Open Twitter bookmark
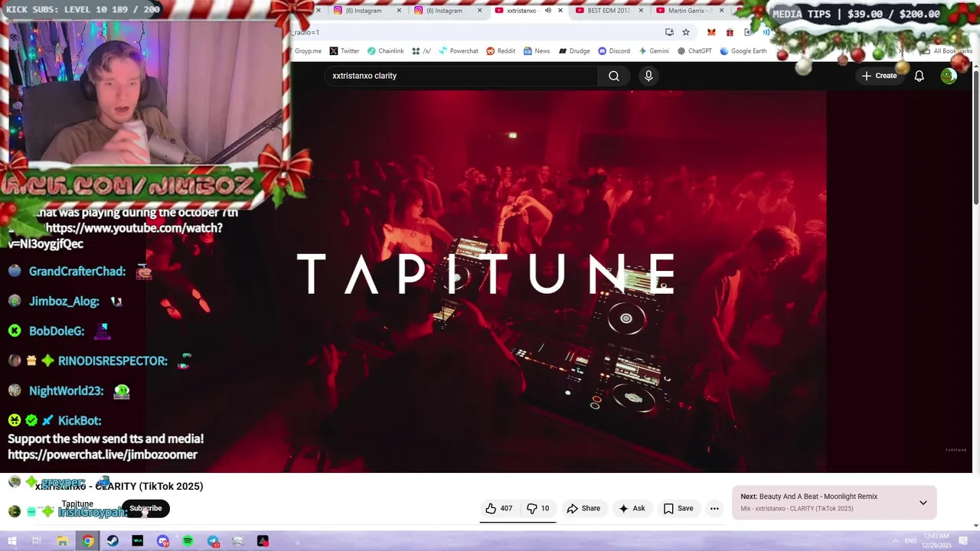 pos(345,51)
